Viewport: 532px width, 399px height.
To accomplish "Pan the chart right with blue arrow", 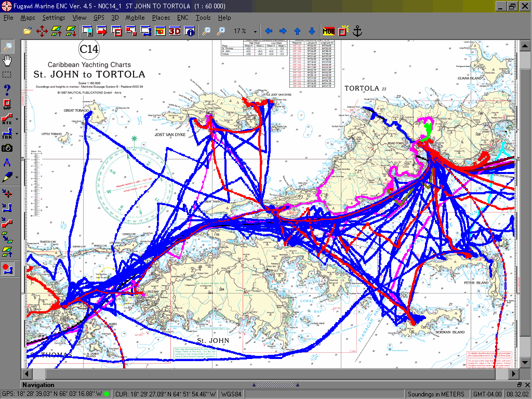I will [283, 31].
